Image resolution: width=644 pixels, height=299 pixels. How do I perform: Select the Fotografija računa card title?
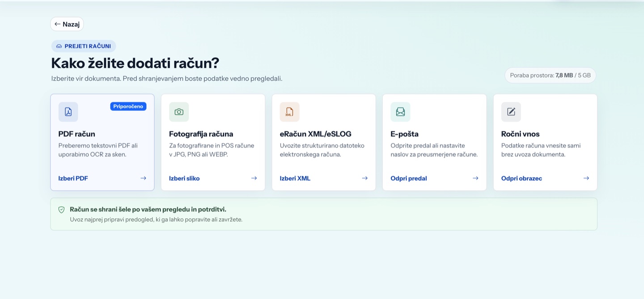(201, 134)
